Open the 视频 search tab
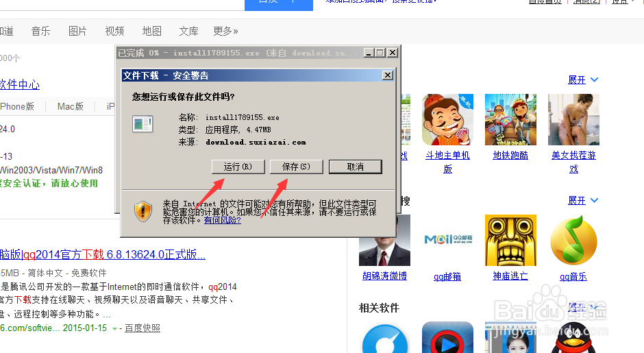Viewport: 644px width, 353px height. (x=114, y=32)
